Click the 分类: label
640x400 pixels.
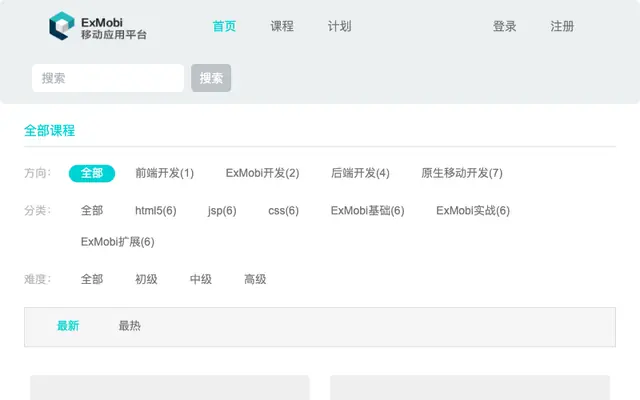coord(38,211)
